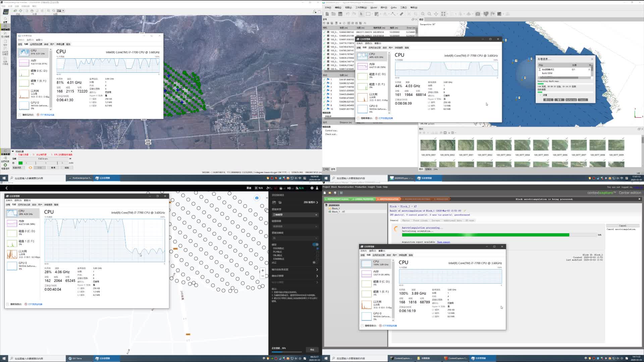Click the aerotriangulation green progress bar in ContextCapture
Screen dimensions: 644x362
(499, 235)
